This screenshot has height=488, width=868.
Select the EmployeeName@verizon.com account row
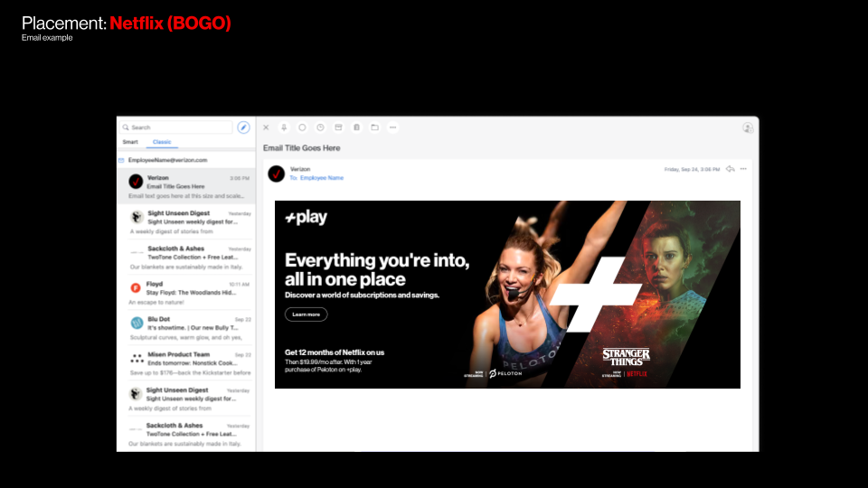(186, 161)
